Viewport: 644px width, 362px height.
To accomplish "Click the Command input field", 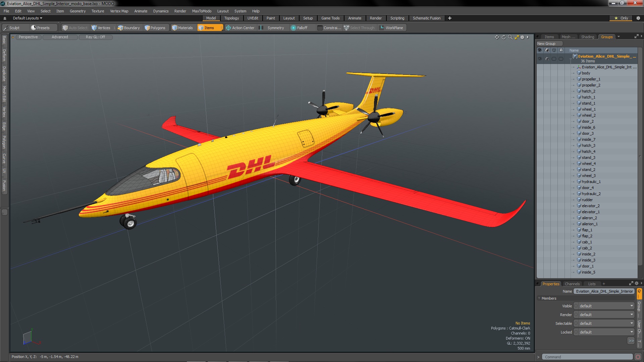I will click(587, 357).
